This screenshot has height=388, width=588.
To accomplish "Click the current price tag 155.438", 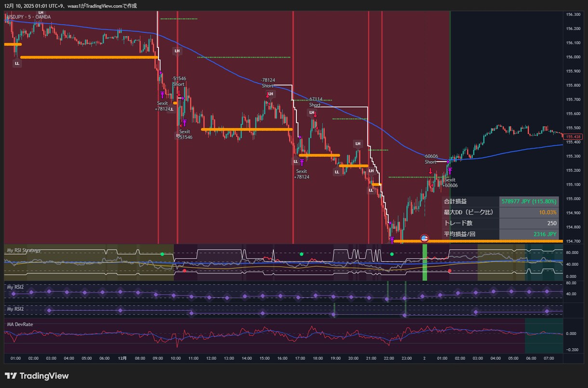I will pyautogui.click(x=574, y=137).
